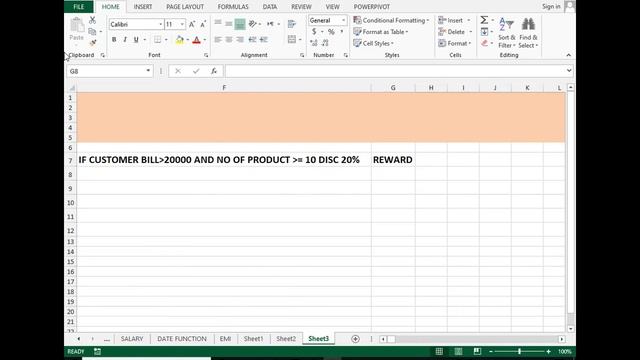Open Cell Styles gallery

click(x=373, y=43)
